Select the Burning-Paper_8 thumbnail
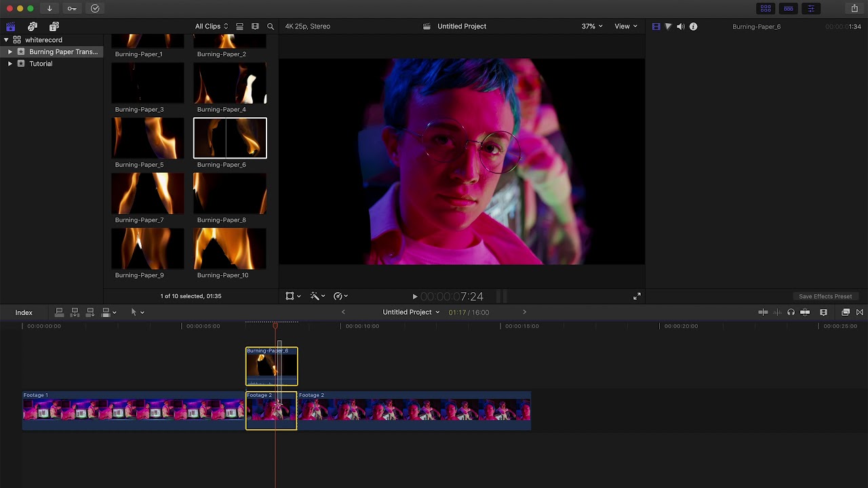Viewport: 868px width, 488px height. pyautogui.click(x=230, y=193)
